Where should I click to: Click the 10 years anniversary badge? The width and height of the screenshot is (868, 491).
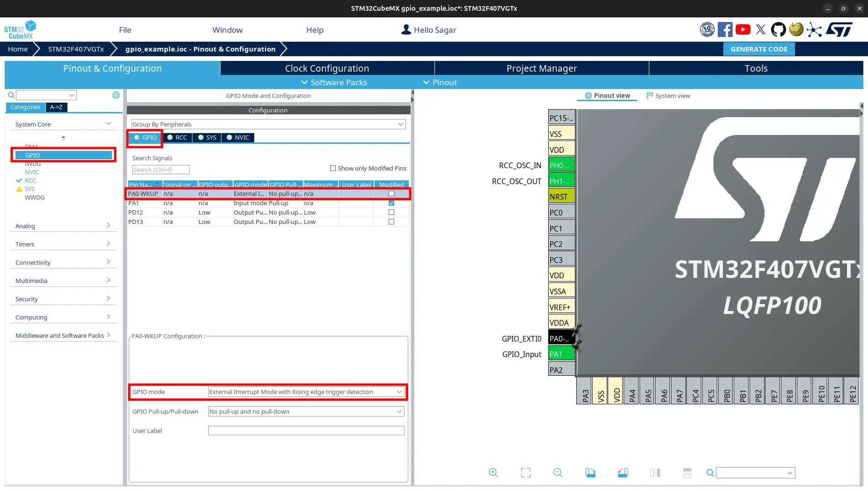pos(707,30)
